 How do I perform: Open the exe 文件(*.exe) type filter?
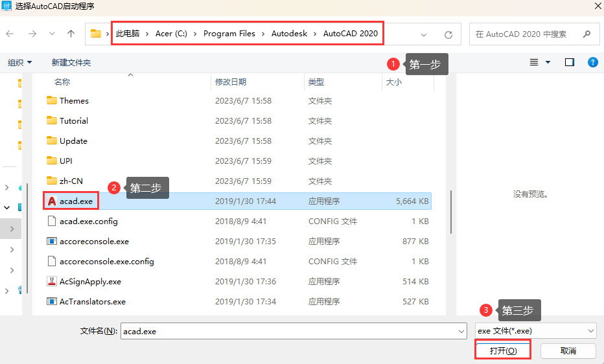(536, 331)
